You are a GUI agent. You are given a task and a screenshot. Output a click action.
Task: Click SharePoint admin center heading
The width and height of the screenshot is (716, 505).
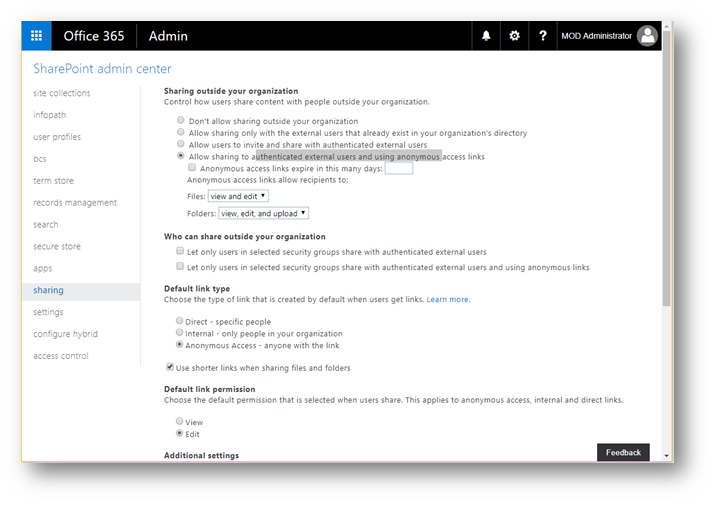pos(102,68)
